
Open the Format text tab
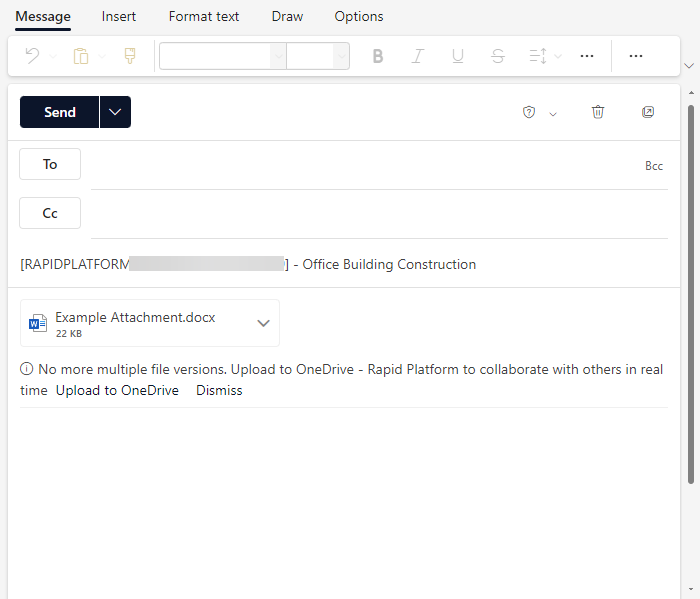tap(204, 17)
